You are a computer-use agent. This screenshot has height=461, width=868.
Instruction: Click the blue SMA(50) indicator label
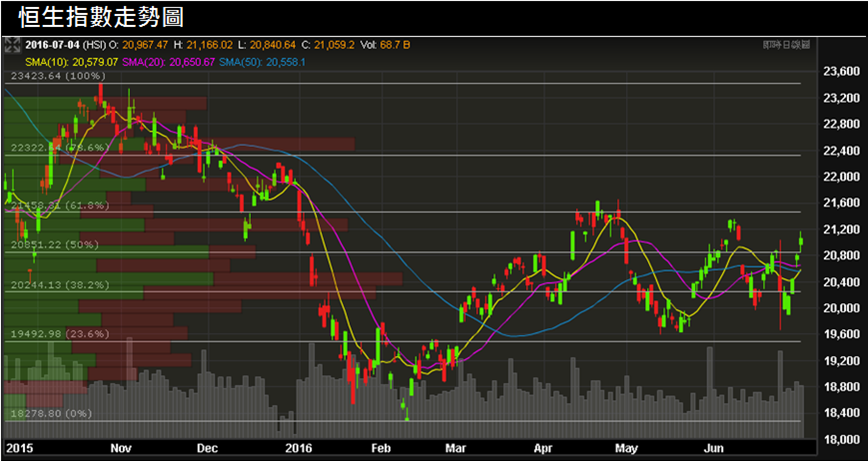[x=261, y=62]
